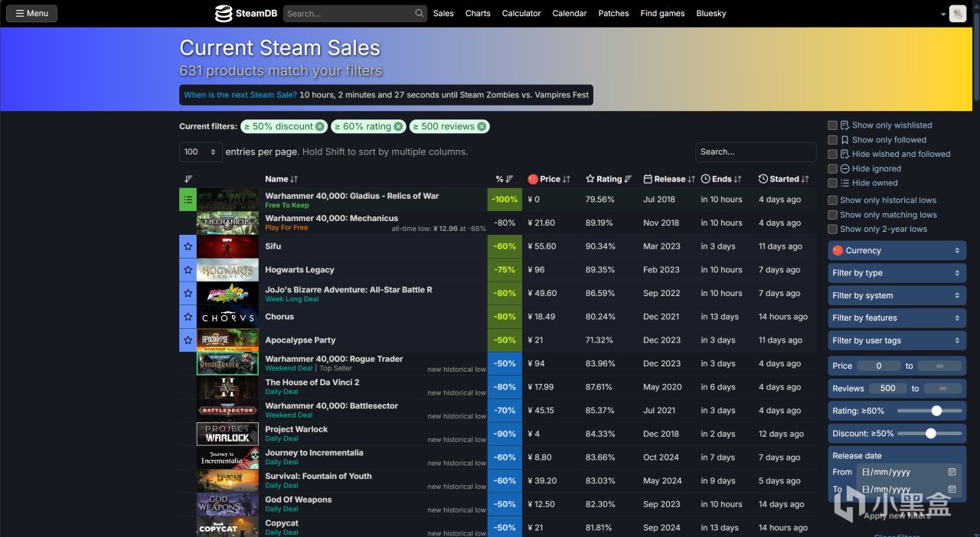Sort by Release column header
This screenshot has width=980, height=537.
(669, 179)
